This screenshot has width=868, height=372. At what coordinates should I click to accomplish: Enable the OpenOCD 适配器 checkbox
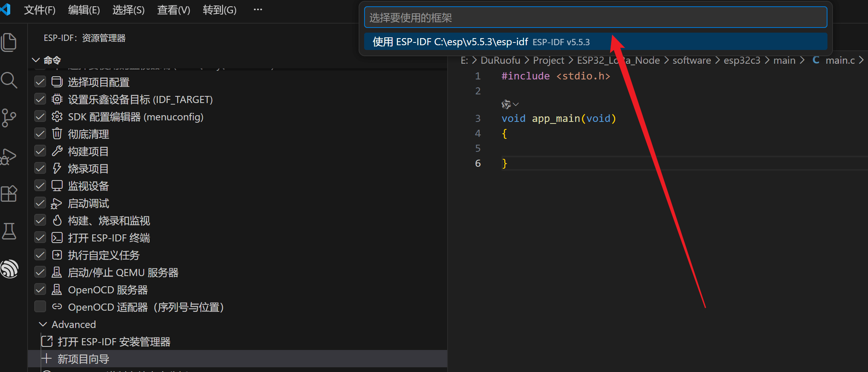coord(40,307)
